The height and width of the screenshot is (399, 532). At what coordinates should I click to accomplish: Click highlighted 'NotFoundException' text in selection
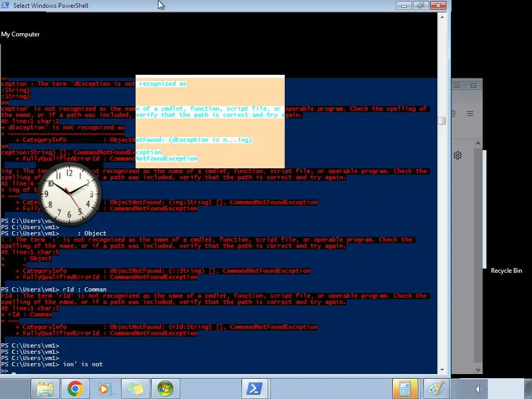(167, 158)
